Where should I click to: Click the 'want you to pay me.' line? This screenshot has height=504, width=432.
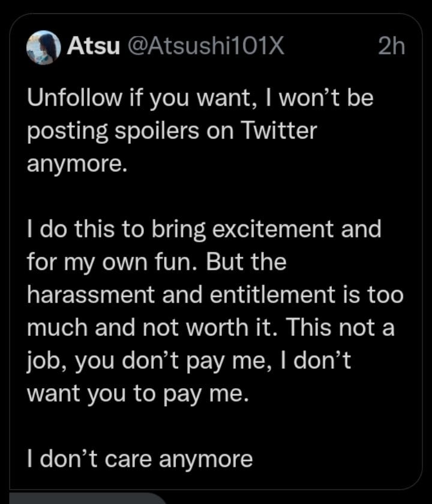pos(138,394)
